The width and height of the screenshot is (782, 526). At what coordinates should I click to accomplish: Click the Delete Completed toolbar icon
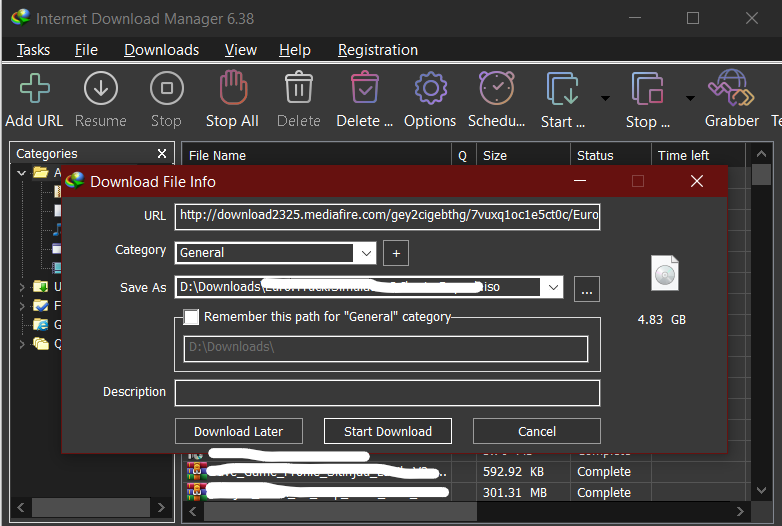(365, 87)
